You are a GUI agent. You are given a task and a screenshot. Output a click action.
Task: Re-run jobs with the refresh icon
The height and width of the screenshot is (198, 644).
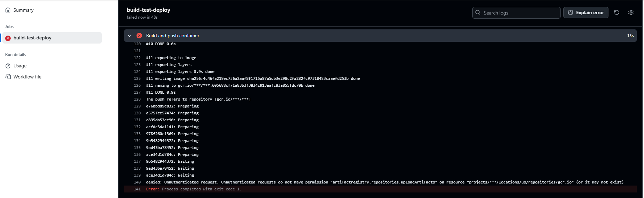click(x=617, y=12)
